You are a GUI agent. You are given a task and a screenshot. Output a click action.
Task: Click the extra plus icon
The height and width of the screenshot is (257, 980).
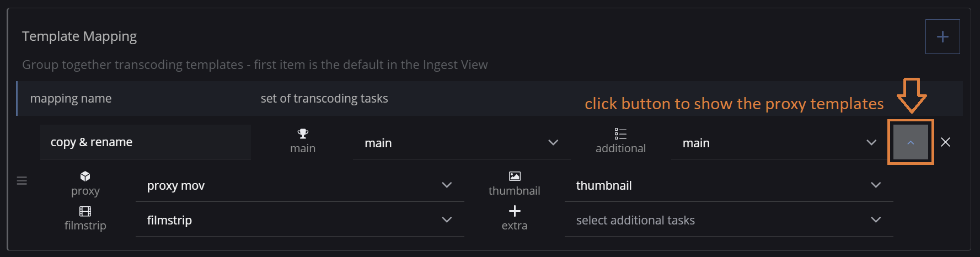point(515,211)
